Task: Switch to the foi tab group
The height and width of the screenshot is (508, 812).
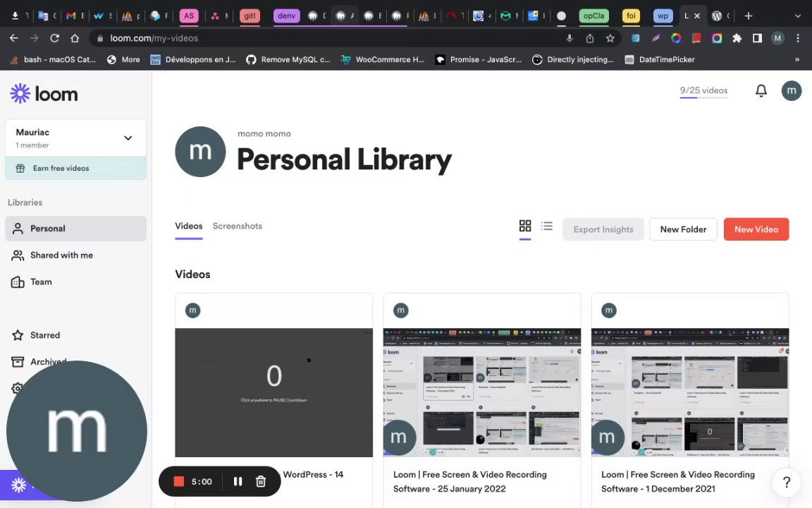Action: (631, 16)
